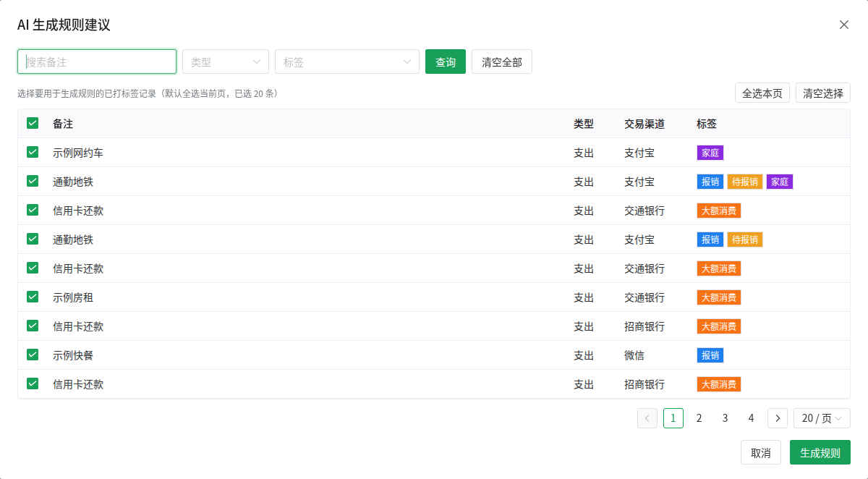Jump to page 2 in pagination

[x=699, y=418]
